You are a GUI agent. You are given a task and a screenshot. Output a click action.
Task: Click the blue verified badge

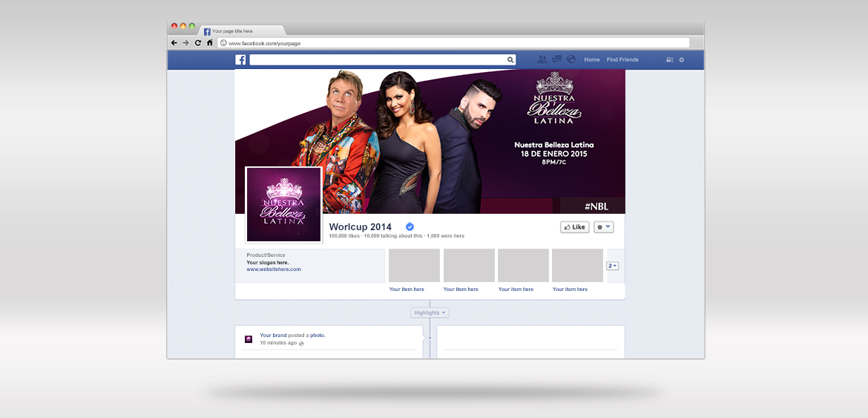pos(410,226)
